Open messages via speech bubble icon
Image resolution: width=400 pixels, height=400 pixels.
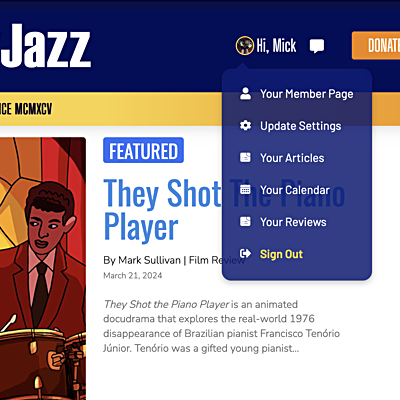317,46
